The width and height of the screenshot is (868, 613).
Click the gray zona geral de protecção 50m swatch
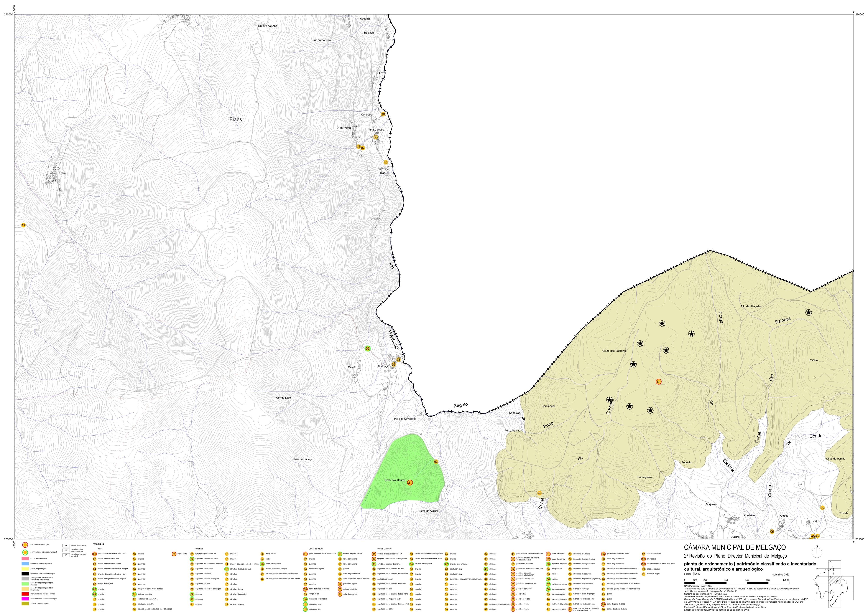(25, 578)
